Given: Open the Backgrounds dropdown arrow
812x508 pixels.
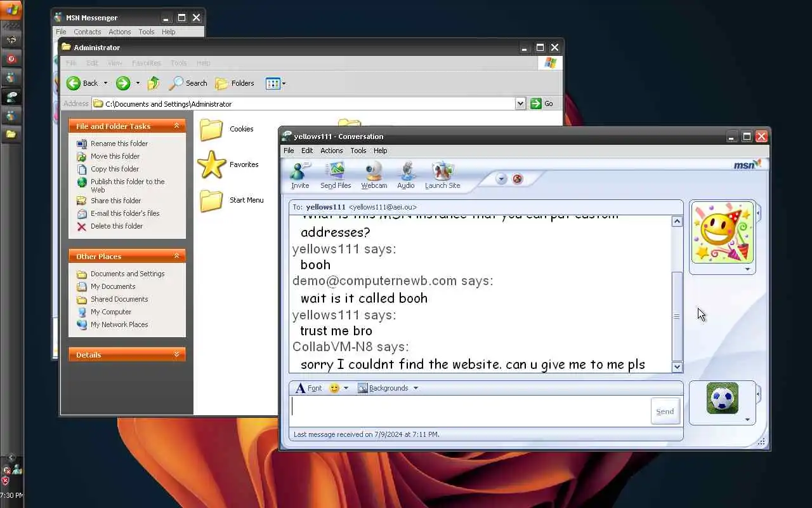Looking at the screenshot, I should point(416,388).
